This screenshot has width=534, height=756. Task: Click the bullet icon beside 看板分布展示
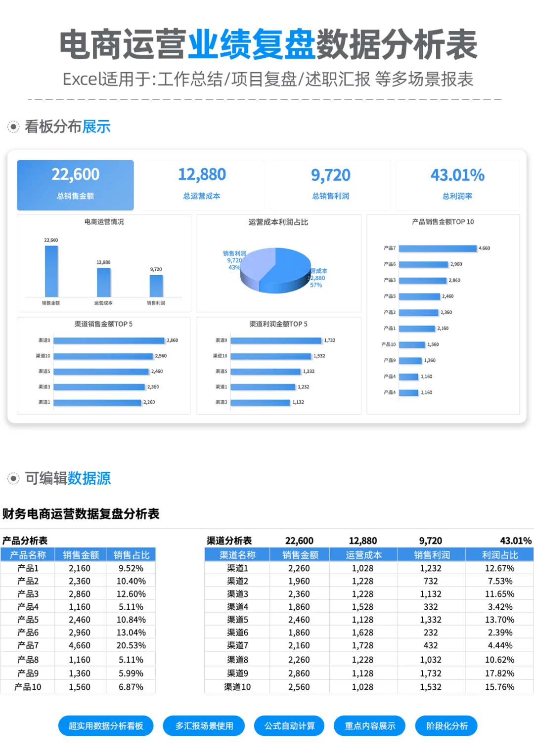tap(13, 127)
